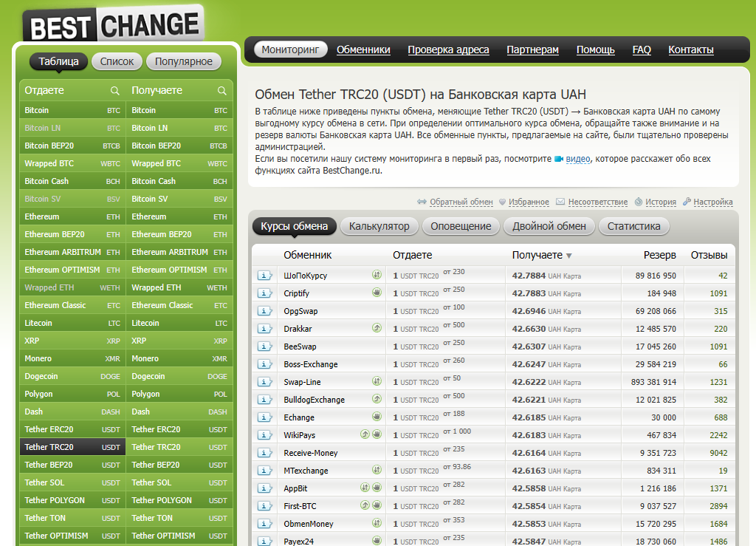Click the double-arrow icon beside Swap-Line
Viewport: 756px width, 546px height.
pyautogui.click(x=377, y=381)
